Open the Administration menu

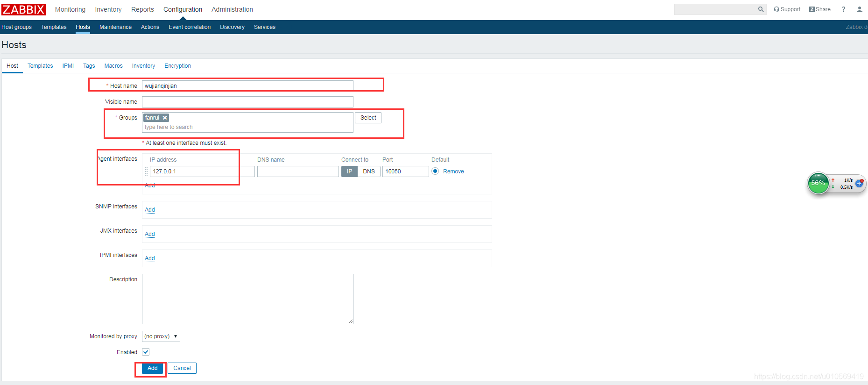(232, 9)
